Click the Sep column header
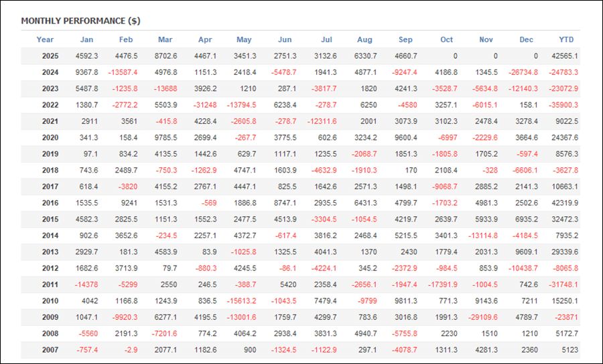 point(405,39)
